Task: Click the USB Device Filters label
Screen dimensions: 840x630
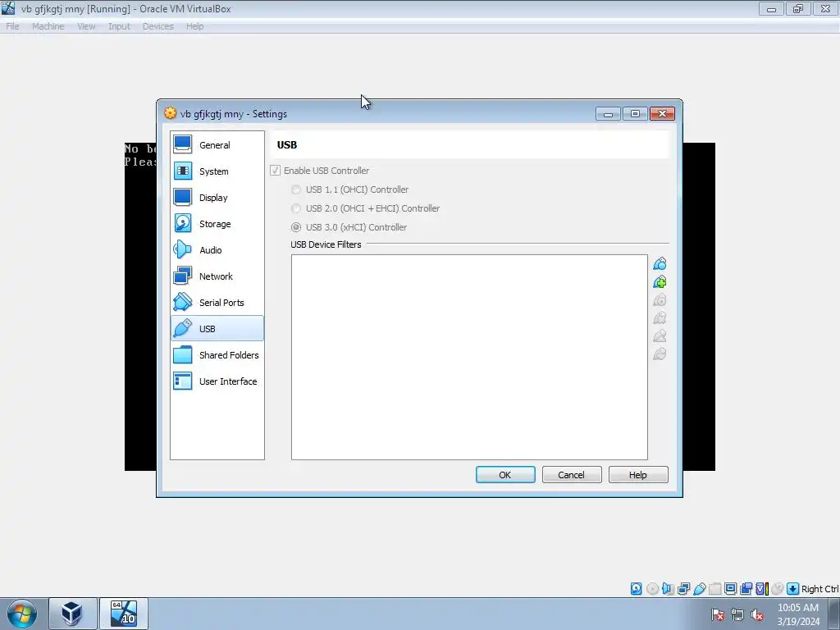Action: click(x=326, y=244)
